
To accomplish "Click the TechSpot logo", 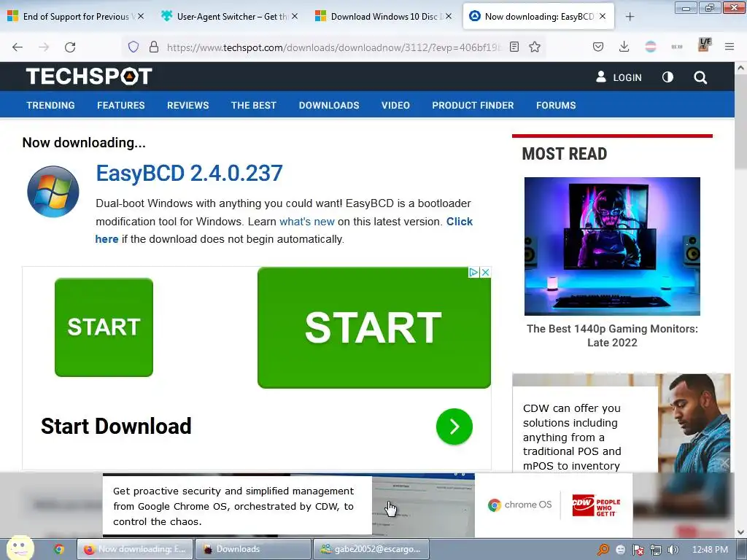I will (x=89, y=76).
